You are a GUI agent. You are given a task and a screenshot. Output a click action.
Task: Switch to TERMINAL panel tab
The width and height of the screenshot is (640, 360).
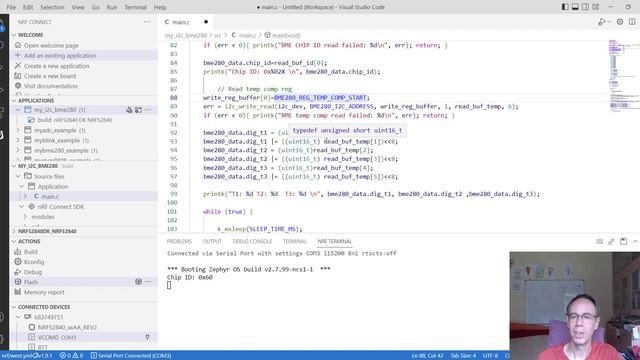[x=294, y=242]
